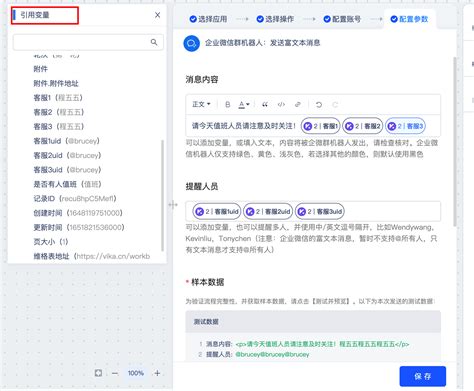Image resolution: width=474 pixels, height=391 pixels.
Task: Close the 引用变量 panel
Action: click(157, 15)
